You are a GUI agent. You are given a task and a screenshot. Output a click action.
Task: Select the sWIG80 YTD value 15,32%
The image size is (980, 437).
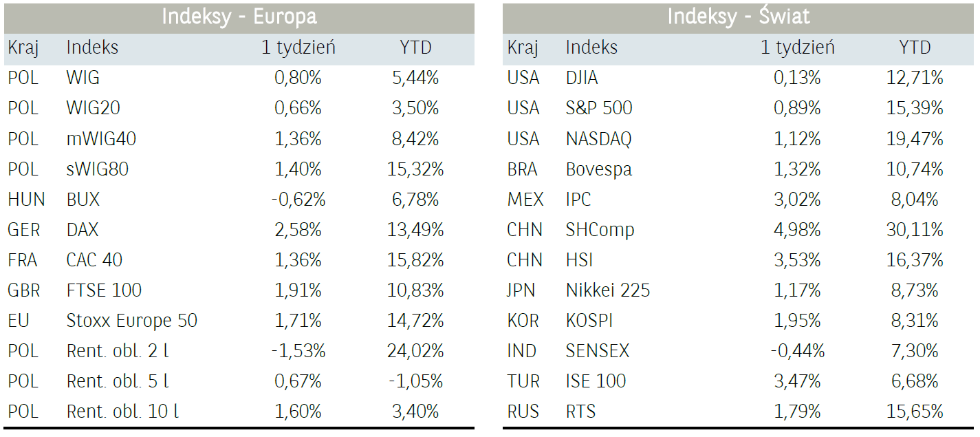[x=415, y=169]
